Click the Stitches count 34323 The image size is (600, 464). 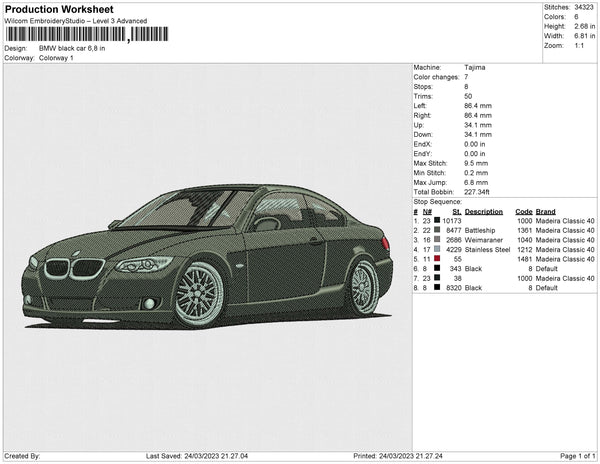(x=584, y=6)
